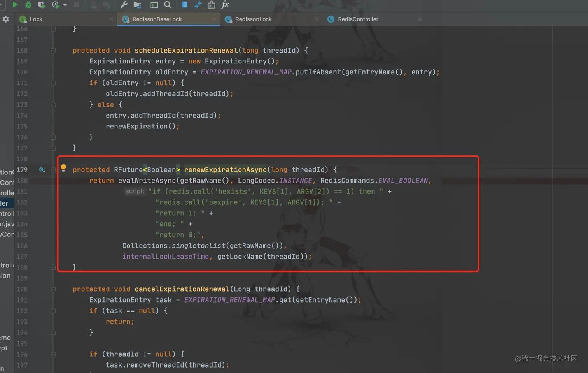
Task: Click the blue document icon in toolbar
Action: click(x=185, y=5)
